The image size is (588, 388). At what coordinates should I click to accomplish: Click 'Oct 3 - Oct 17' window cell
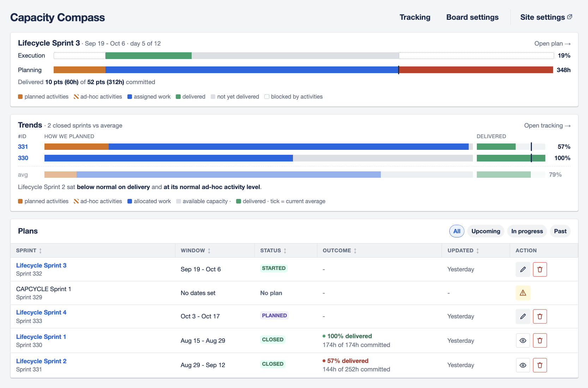point(200,316)
